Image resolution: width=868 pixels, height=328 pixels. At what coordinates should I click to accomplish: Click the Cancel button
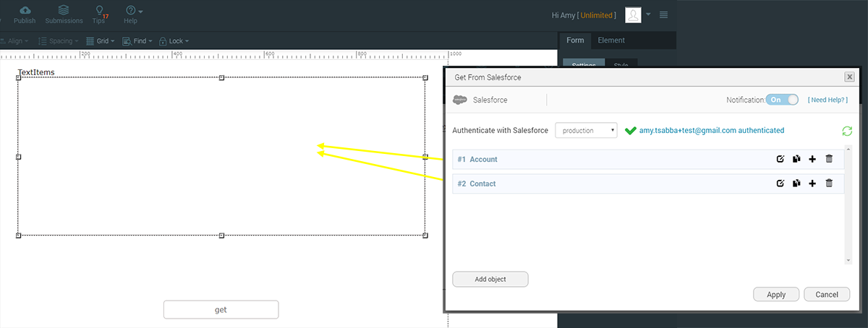point(827,294)
